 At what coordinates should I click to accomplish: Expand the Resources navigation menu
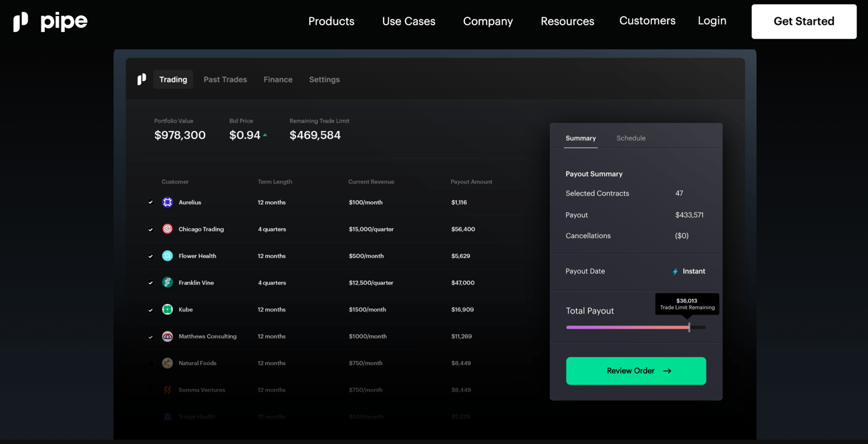point(567,21)
